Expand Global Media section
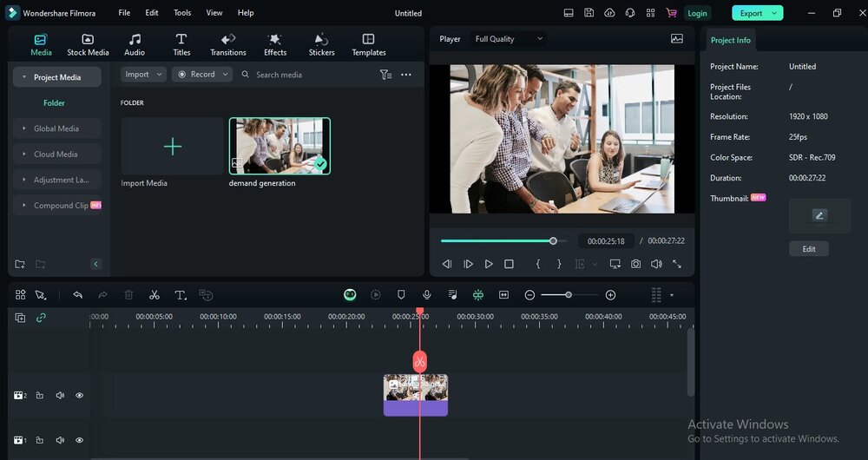Screen dimensions: 868x460 point(24,128)
